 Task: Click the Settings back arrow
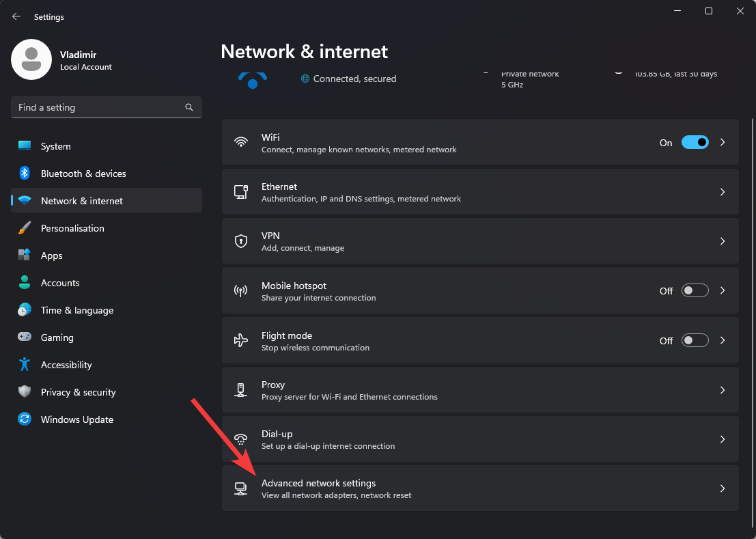(x=16, y=16)
